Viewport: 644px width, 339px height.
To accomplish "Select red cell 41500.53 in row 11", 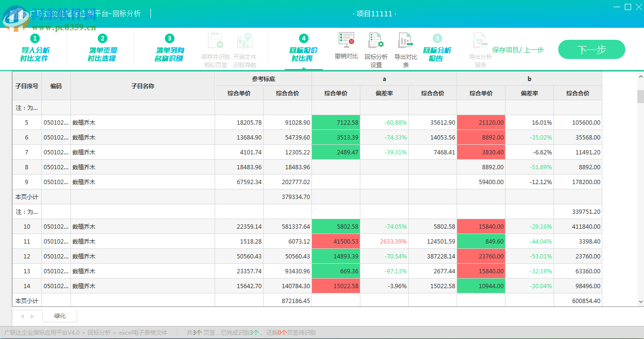I will coord(335,242).
